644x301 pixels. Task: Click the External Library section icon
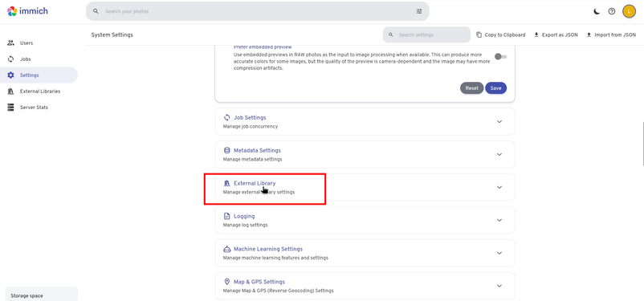(226, 183)
